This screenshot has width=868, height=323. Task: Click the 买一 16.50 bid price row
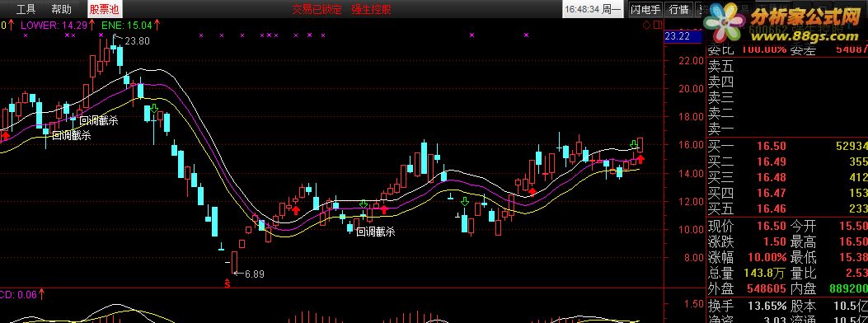[787, 146]
